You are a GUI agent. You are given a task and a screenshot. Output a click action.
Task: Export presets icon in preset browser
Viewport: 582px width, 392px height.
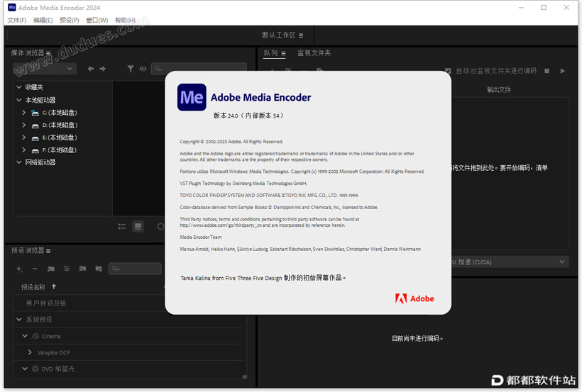pos(99,269)
